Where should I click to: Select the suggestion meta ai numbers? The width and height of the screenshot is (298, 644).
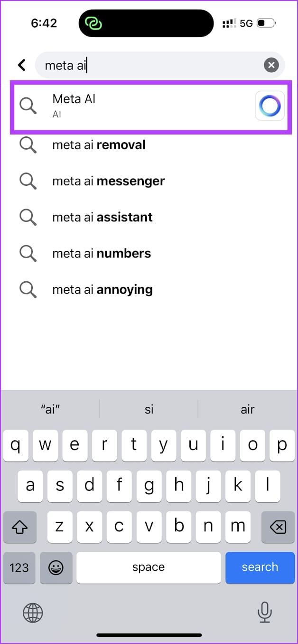[102, 253]
